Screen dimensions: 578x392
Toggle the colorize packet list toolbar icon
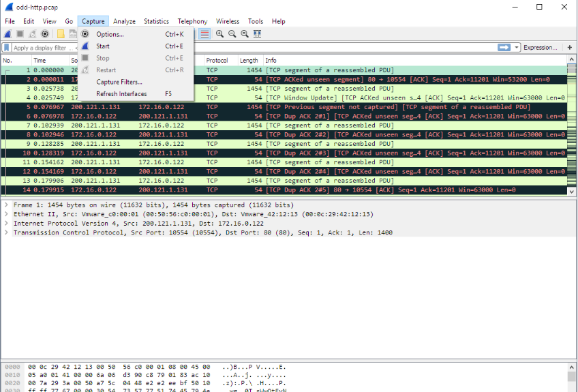tap(204, 34)
